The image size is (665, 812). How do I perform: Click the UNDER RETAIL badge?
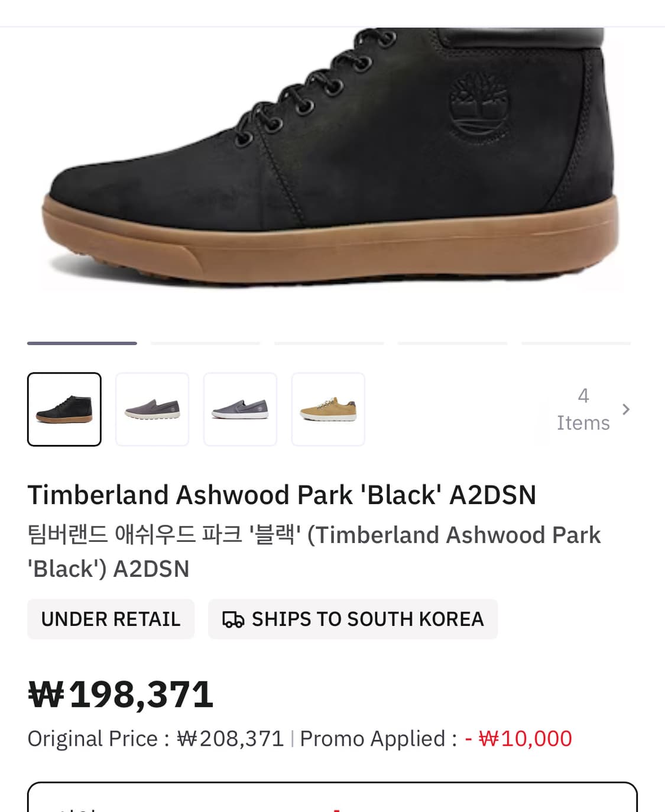111,619
